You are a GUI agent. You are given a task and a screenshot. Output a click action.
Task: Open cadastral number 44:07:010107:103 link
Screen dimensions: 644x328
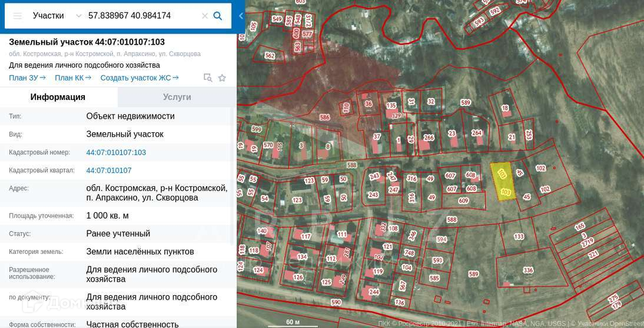[x=116, y=152]
